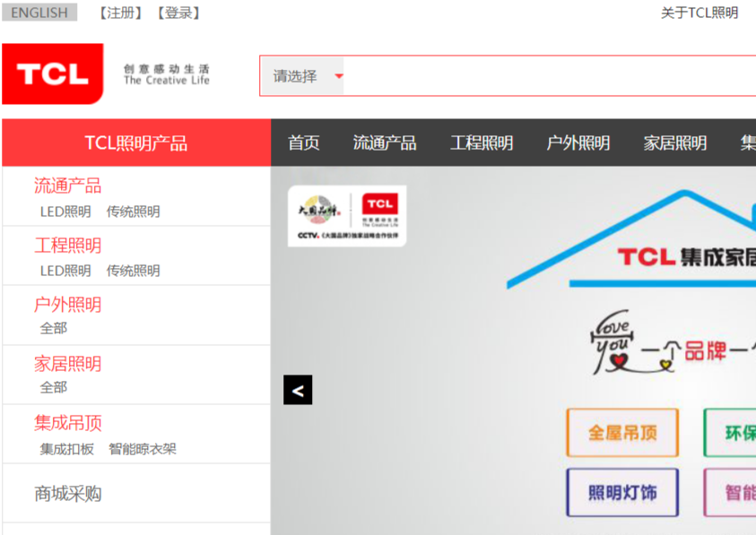The height and width of the screenshot is (535, 756).
Task: Open 工程照明 category in sidebar
Action: pos(67,246)
